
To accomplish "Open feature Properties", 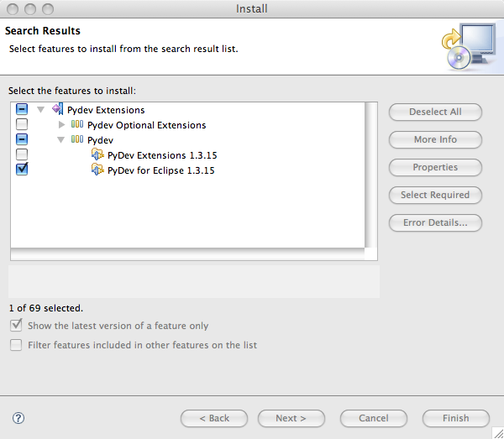I will tap(435, 167).
